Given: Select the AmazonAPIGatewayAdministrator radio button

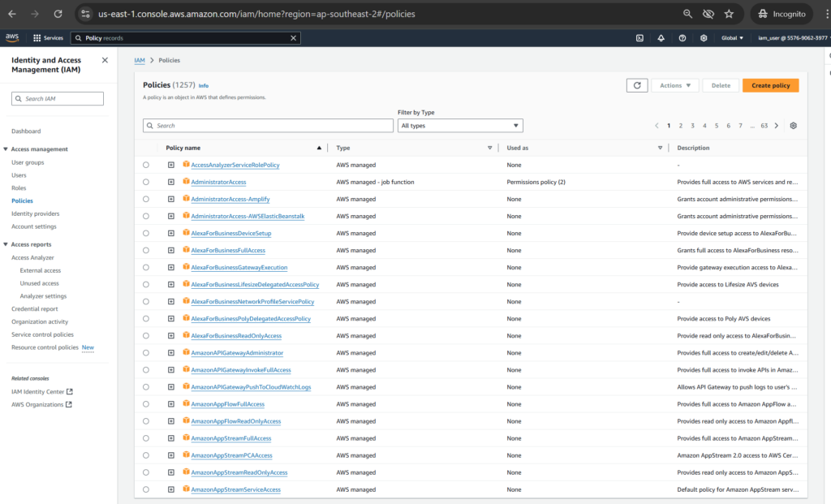Looking at the screenshot, I should pyautogui.click(x=146, y=353).
